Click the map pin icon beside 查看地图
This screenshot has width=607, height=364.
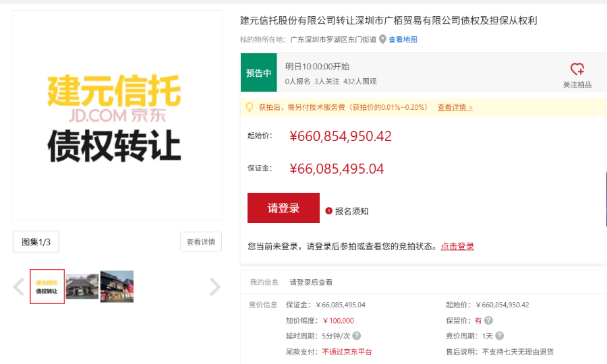pyautogui.click(x=382, y=40)
